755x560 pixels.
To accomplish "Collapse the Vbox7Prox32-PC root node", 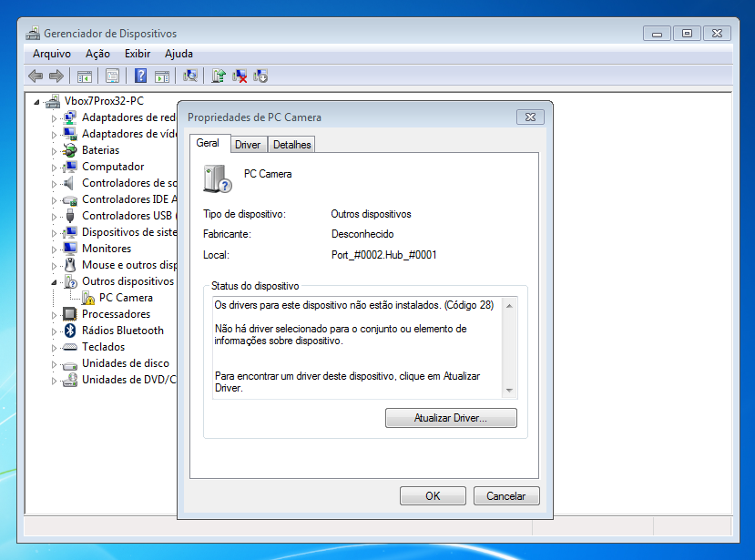I will (x=36, y=102).
